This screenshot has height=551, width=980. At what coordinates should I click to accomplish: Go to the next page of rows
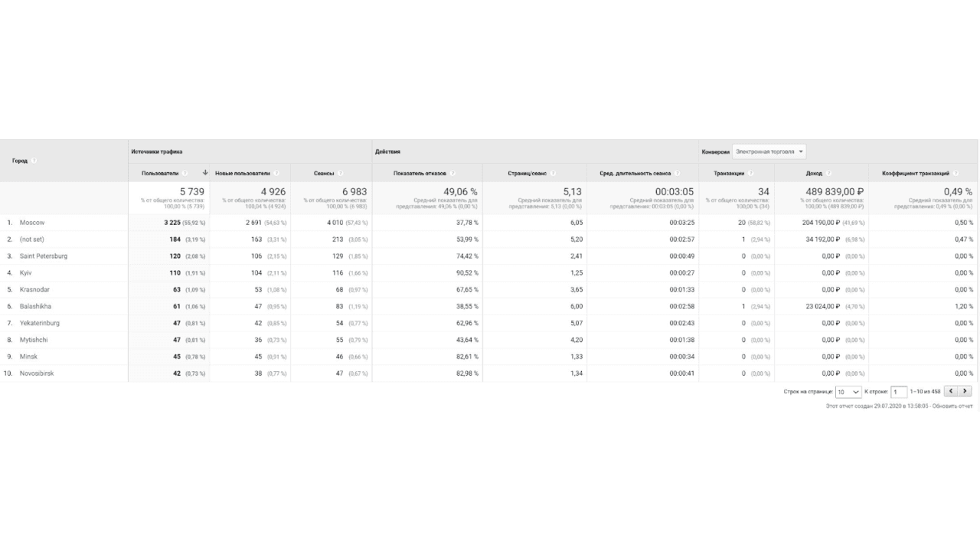[x=965, y=391]
